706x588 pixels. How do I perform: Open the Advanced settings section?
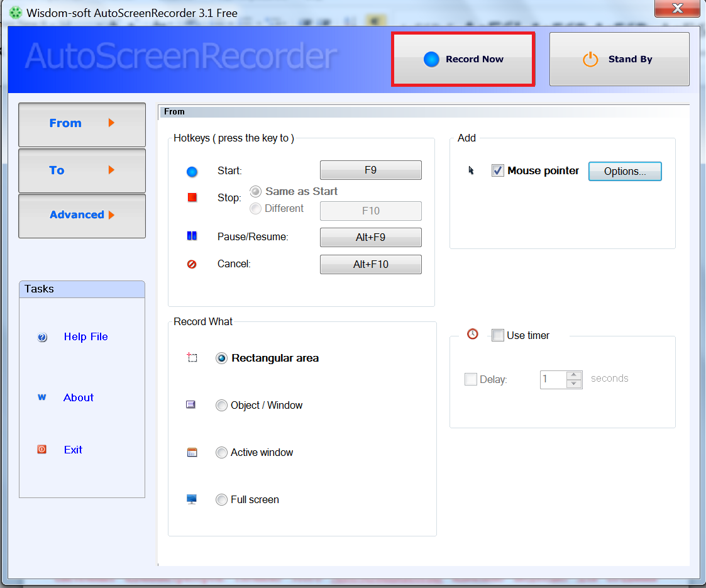pos(82,216)
